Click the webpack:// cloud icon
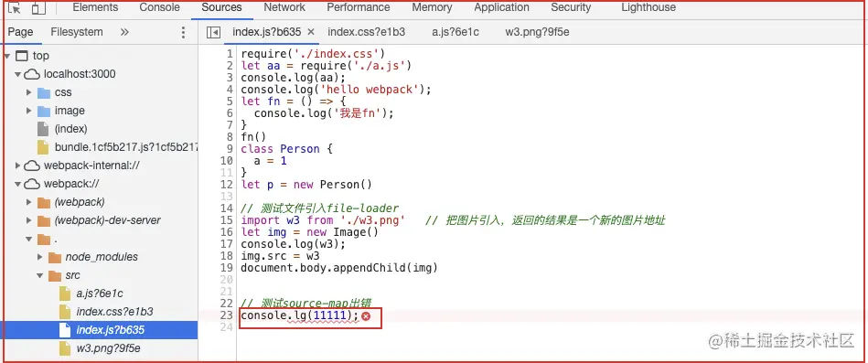The image size is (868, 363). [x=32, y=184]
